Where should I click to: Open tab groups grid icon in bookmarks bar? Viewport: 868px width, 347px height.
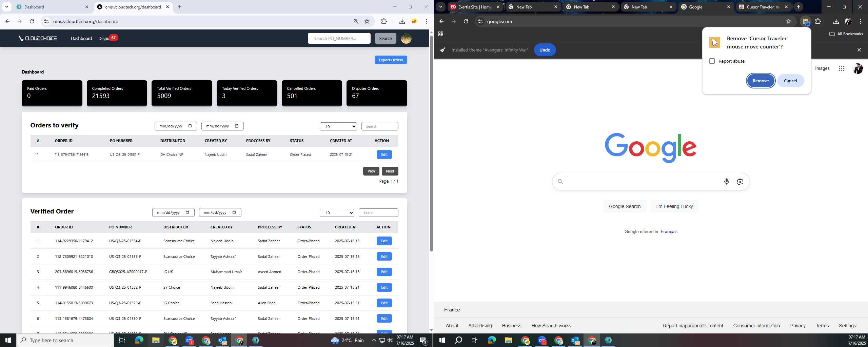(x=441, y=34)
